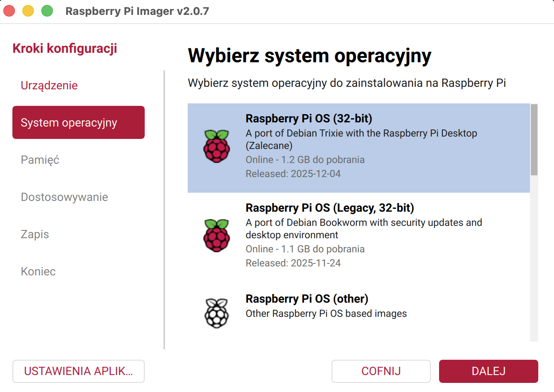Click the lower scrollbar track of OS list
This screenshot has width=554, height=392.
click(534, 269)
